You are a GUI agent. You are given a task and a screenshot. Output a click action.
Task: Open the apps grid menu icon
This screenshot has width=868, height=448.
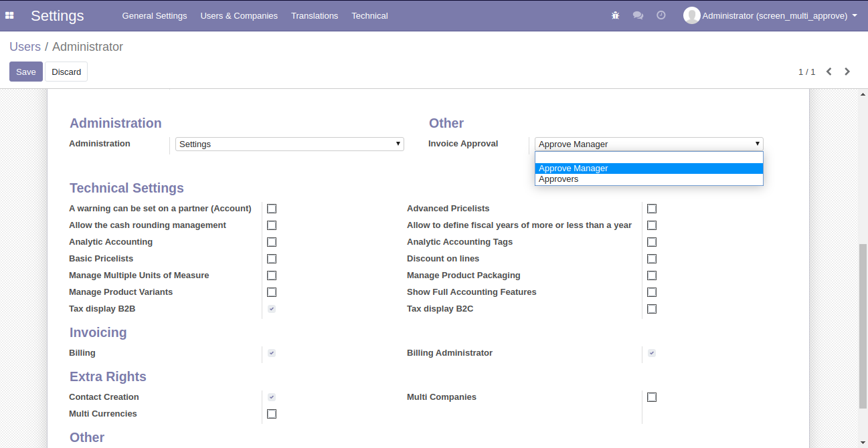9,15
